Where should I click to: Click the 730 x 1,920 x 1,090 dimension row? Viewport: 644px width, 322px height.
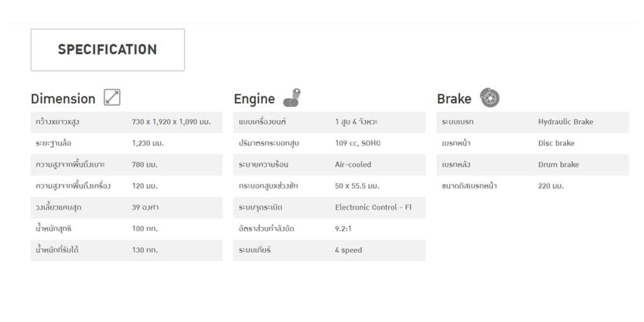coord(126,122)
